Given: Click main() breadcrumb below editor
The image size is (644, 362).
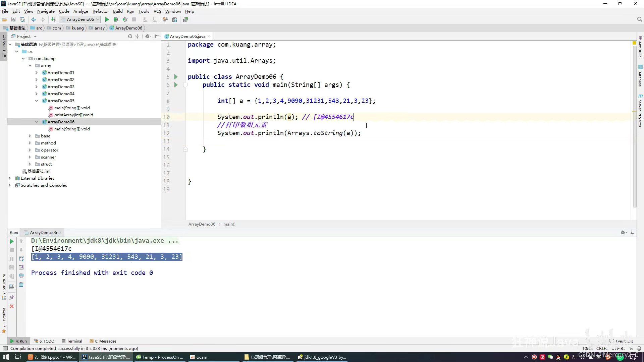Looking at the screenshot, I should pyautogui.click(x=229, y=224).
